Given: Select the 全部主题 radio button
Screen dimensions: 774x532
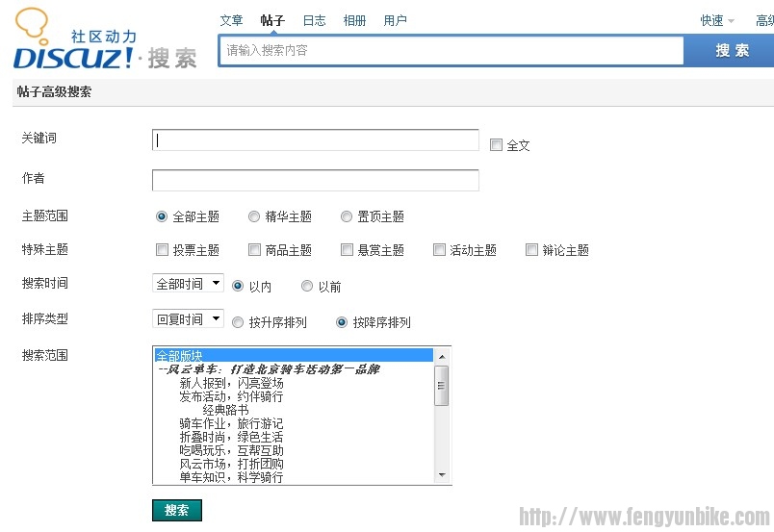Looking at the screenshot, I should click(x=162, y=216).
